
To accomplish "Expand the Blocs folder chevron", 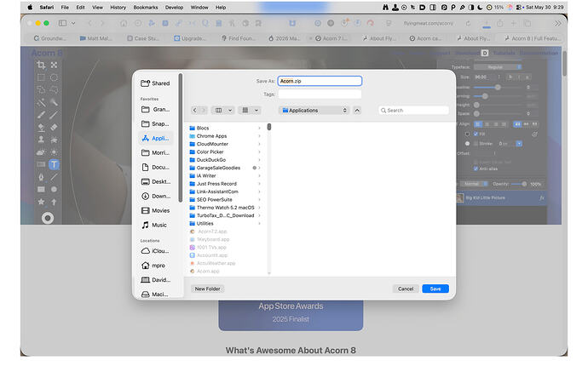I will coord(259,128).
